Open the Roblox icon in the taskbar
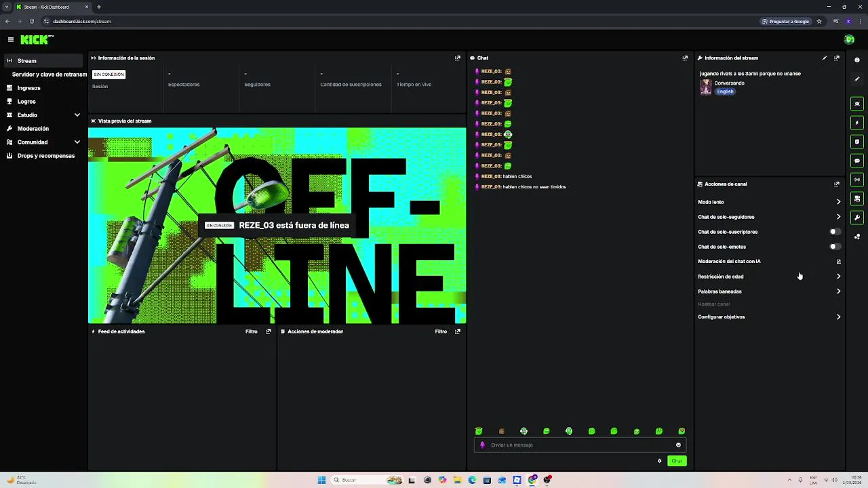The height and width of the screenshot is (488, 868). point(517,480)
